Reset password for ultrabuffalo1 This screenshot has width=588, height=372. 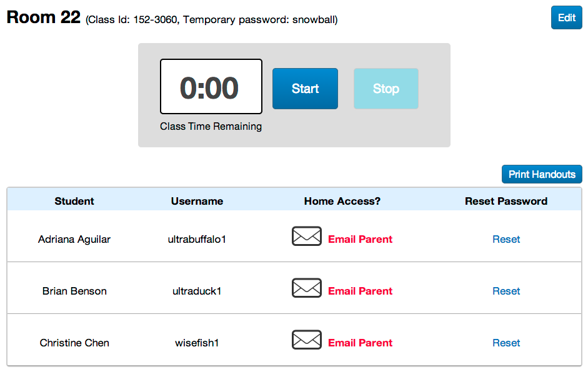(506, 239)
